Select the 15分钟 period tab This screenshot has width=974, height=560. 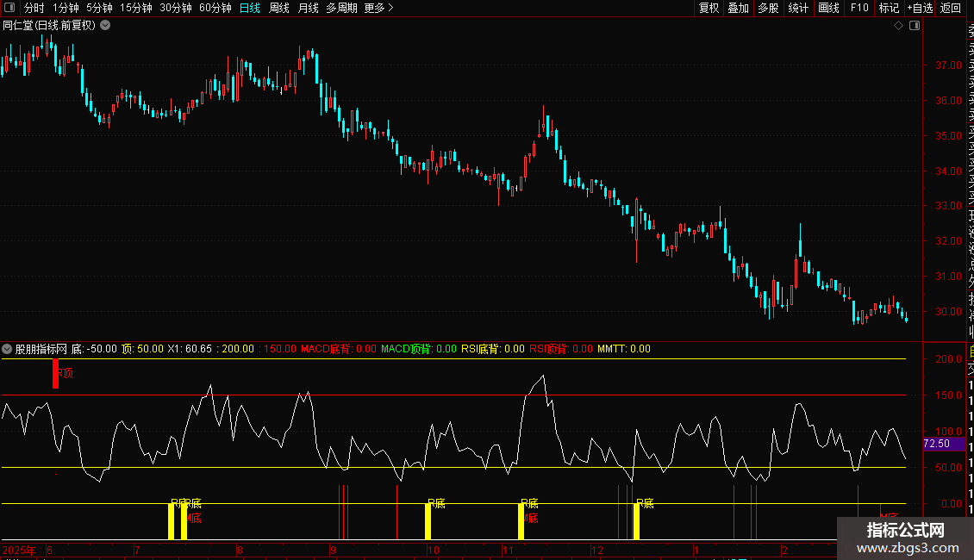pos(136,8)
